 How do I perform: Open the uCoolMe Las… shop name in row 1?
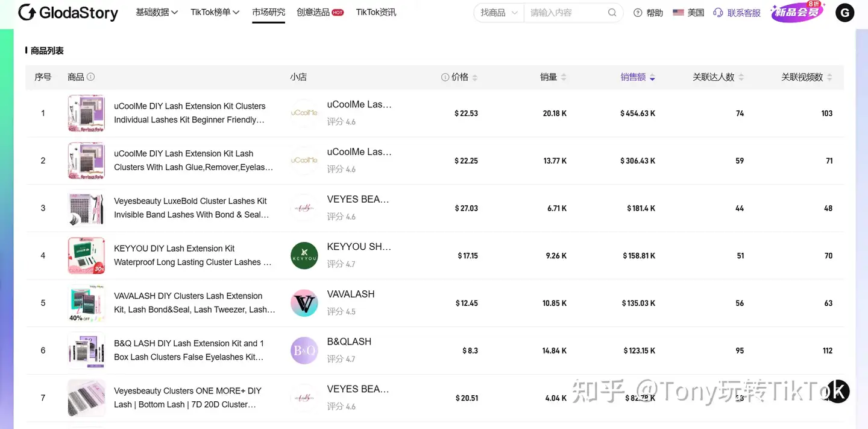tap(359, 104)
